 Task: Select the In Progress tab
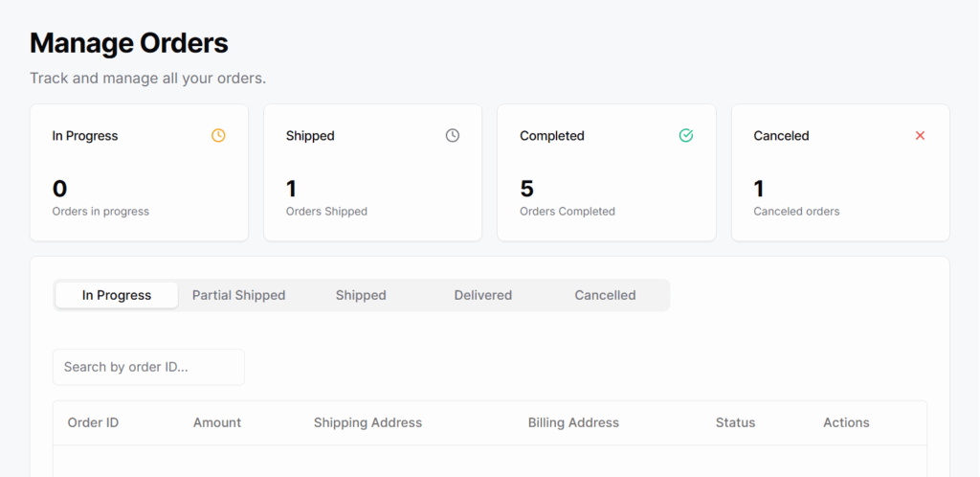(x=117, y=295)
